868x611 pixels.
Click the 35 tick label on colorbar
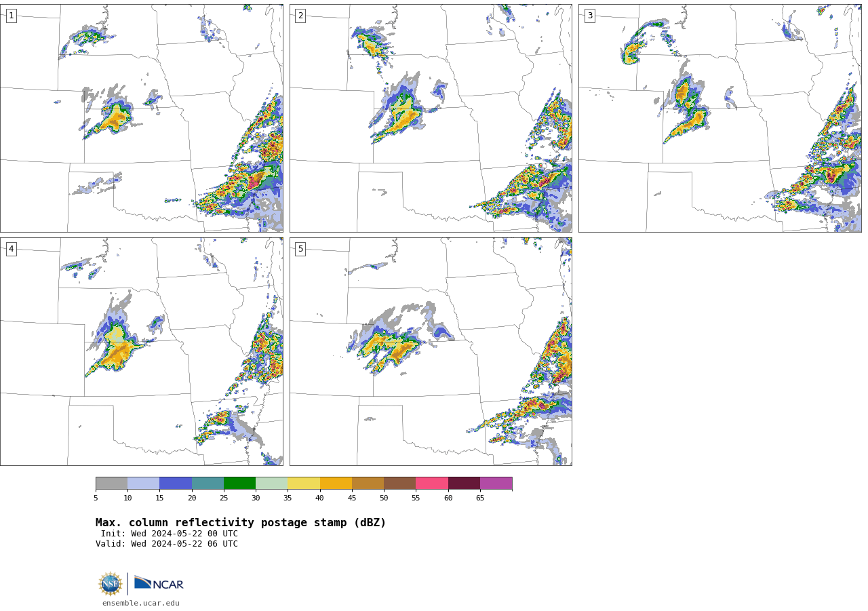click(x=288, y=498)
